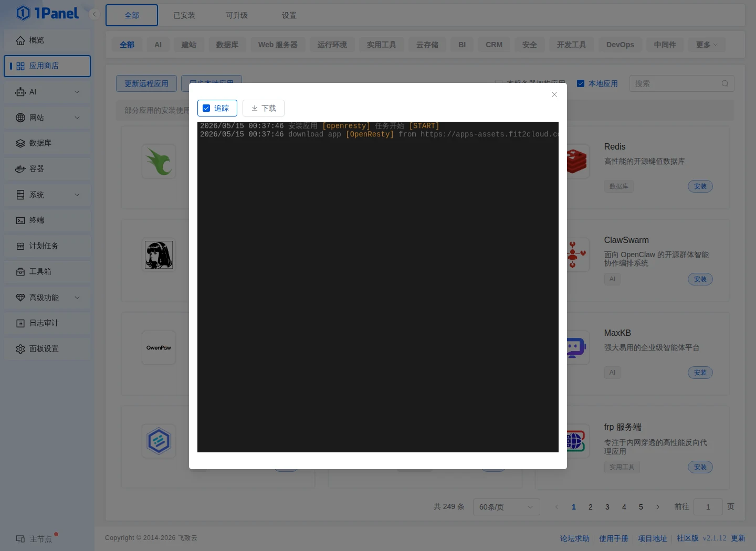Switch to the 已安装 tab

184,15
